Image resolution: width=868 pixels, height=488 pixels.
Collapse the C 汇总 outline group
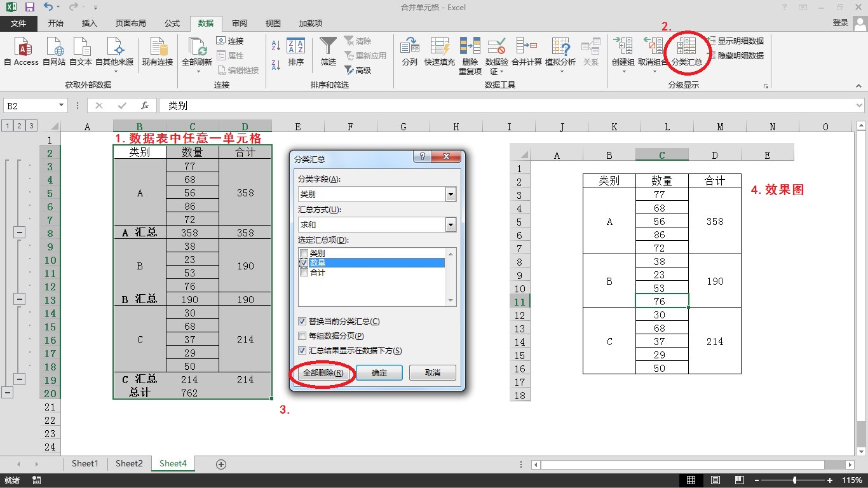pyautogui.click(x=19, y=379)
